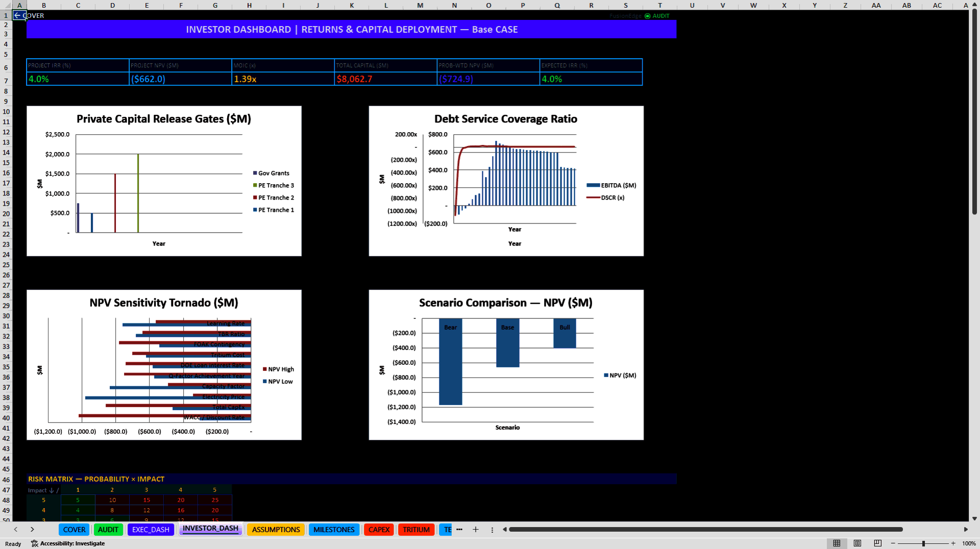
Task: Click the Bull scenario bar
Action: (x=565, y=333)
